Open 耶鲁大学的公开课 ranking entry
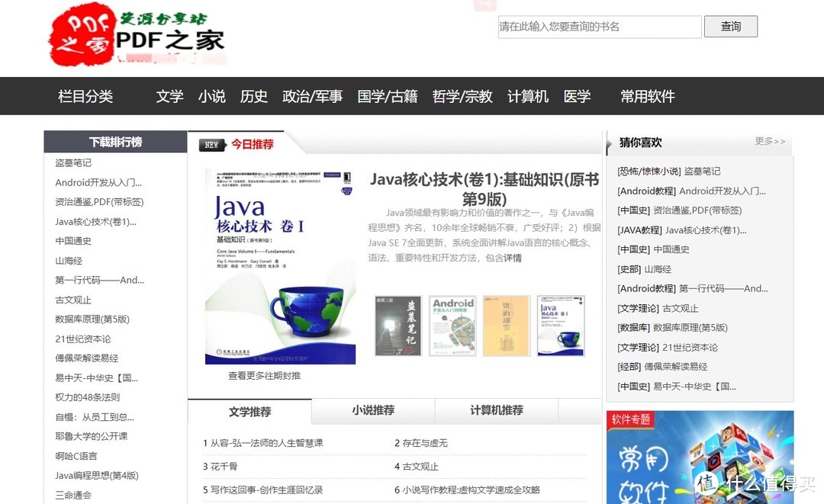This screenshot has width=824, height=504. tap(92, 436)
